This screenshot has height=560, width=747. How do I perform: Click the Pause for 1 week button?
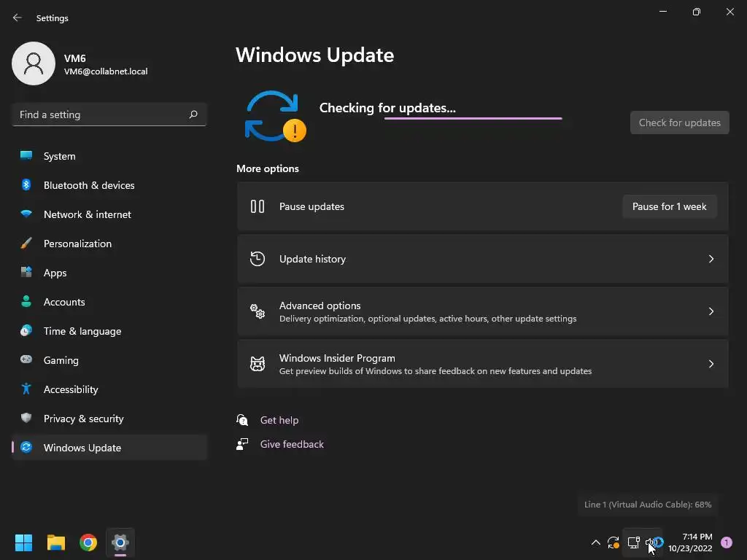point(670,206)
